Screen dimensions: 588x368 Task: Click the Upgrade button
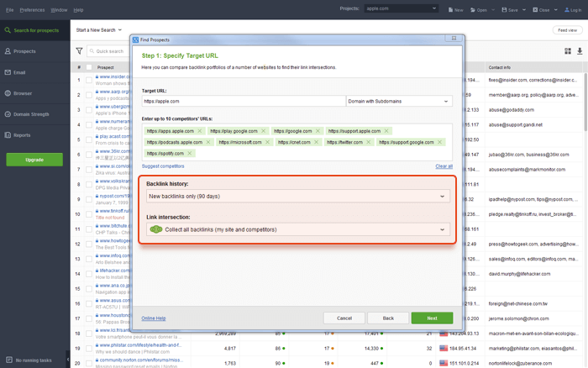coord(34,160)
